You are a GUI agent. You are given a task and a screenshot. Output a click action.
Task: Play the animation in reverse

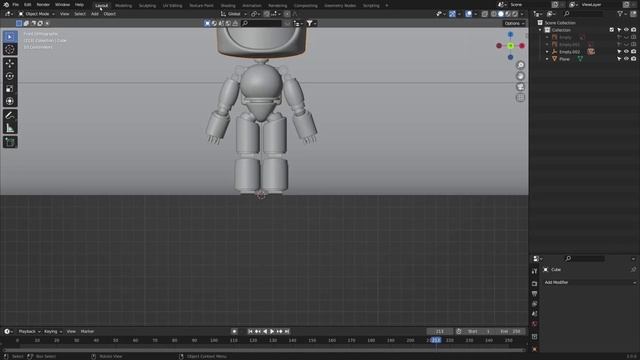point(265,331)
